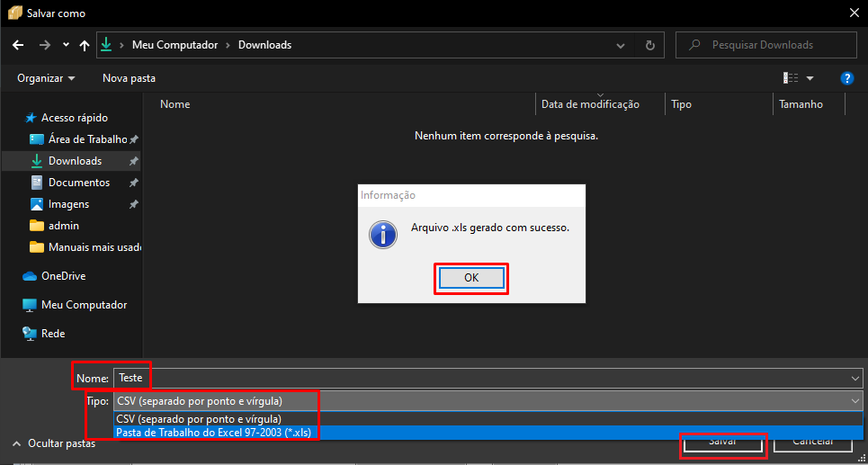Collapse folders with Ocultar pastas
868x465 pixels.
click(x=54, y=443)
